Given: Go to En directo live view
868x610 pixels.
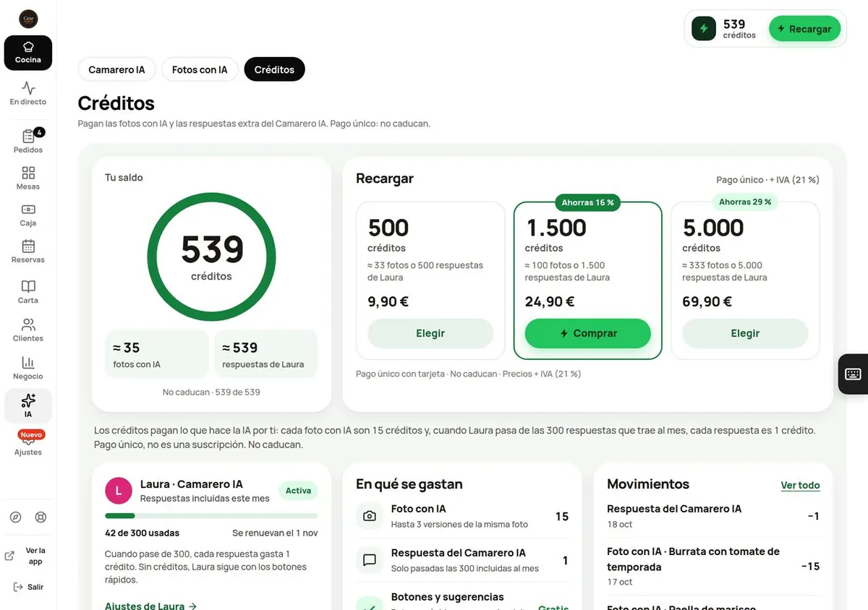Looking at the screenshot, I should (x=28, y=94).
